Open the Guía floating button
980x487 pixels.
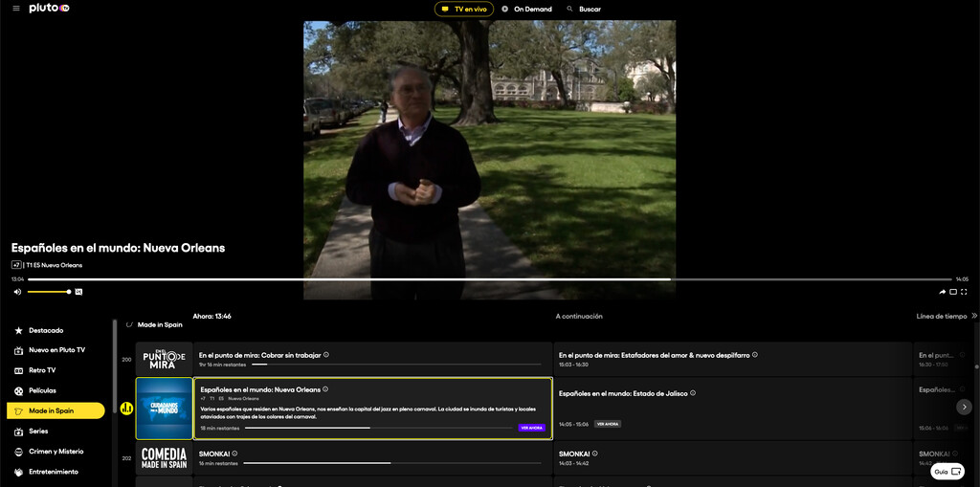point(947,472)
